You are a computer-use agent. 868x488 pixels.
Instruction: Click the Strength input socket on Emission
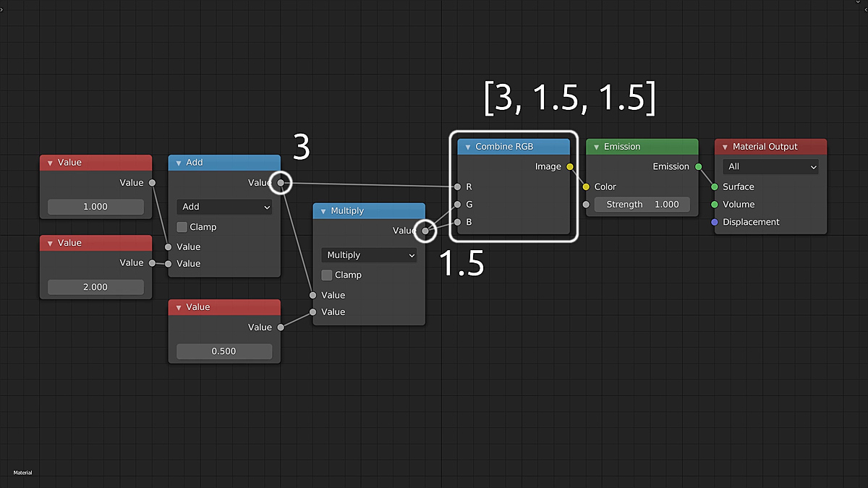point(586,205)
